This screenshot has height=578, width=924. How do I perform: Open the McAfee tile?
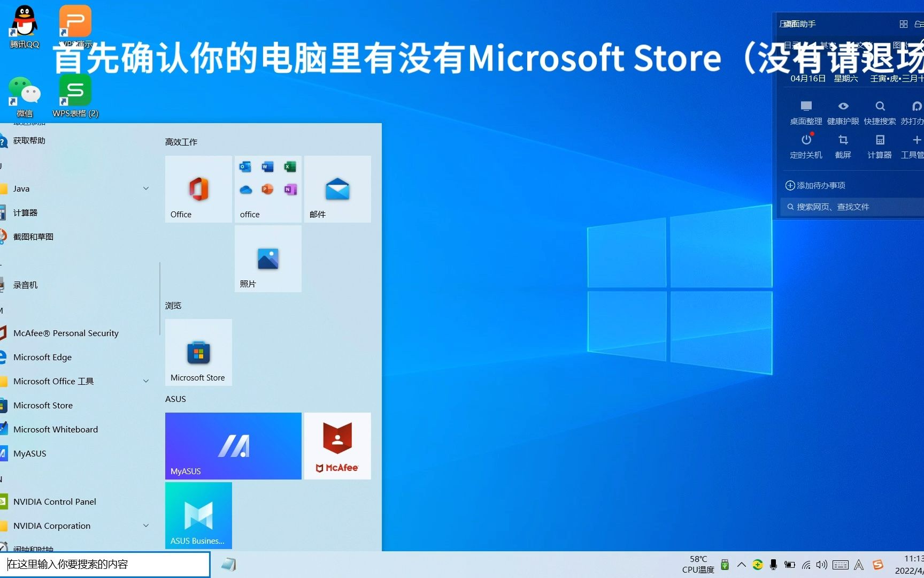(337, 446)
